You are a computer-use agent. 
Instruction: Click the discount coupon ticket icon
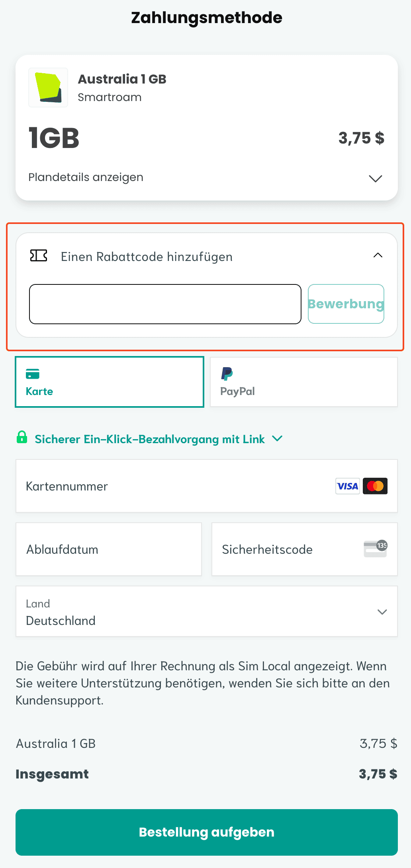[x=39, y=256]
